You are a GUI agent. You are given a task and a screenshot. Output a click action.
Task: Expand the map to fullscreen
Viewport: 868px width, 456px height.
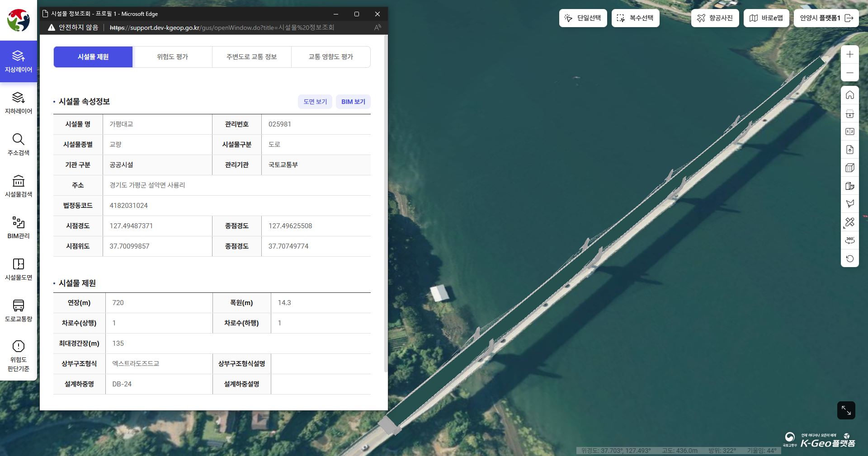(x=846, y=410)
